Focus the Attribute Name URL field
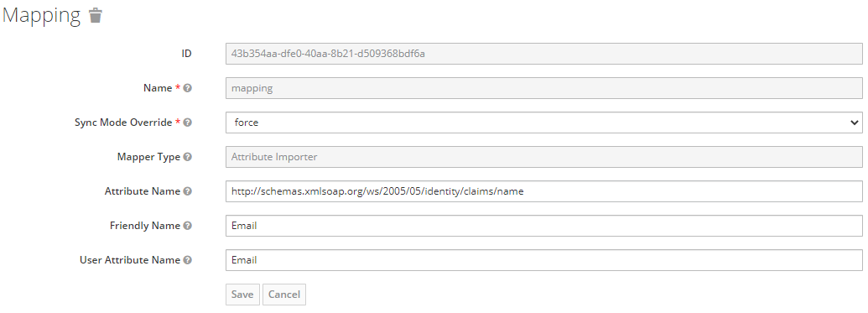Image resolution: width=868 pixels, height=313 pixels. 543,191
